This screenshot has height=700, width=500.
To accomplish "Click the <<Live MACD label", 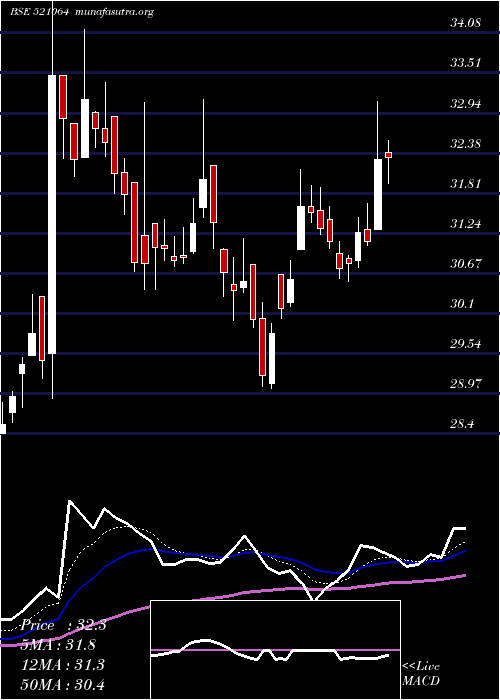I will coord(421,674).
